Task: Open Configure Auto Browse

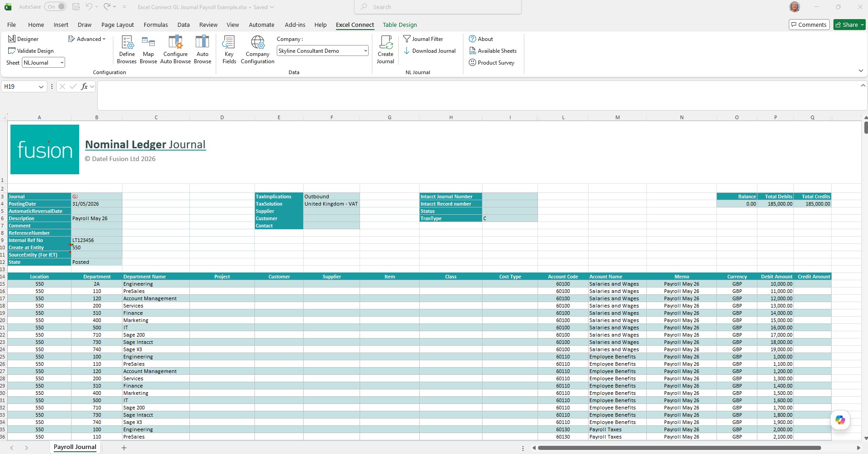Action: pyautogui.click(x=175, y=50)
